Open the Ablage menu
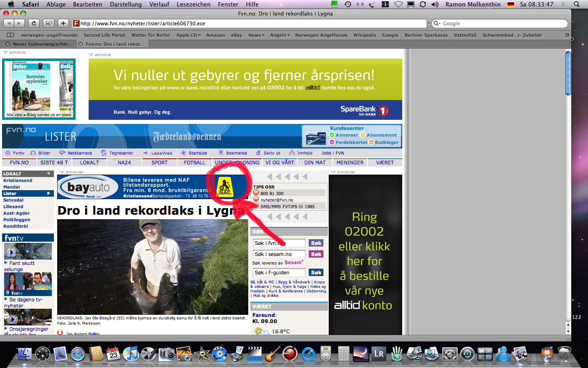The image size is (588, 368). coord(56,4)
